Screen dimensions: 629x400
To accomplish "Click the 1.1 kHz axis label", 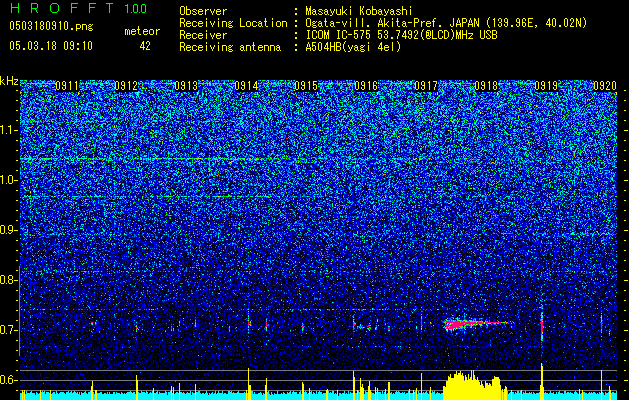I will (x=9, y=130).
